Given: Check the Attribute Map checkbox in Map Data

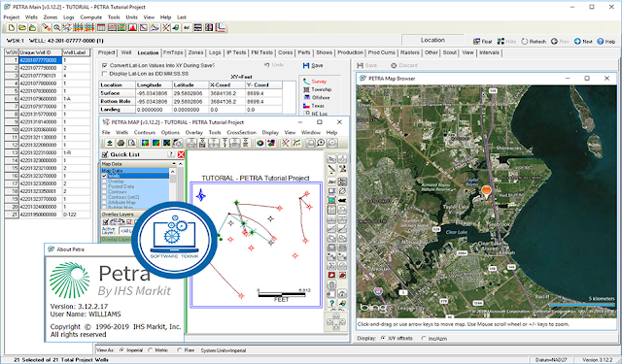Looking at the screenshot, I should pos(105,203).
